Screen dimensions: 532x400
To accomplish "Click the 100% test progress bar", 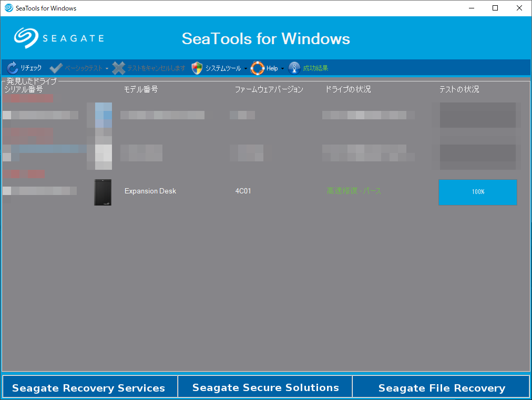I will (x=478, y=192).
